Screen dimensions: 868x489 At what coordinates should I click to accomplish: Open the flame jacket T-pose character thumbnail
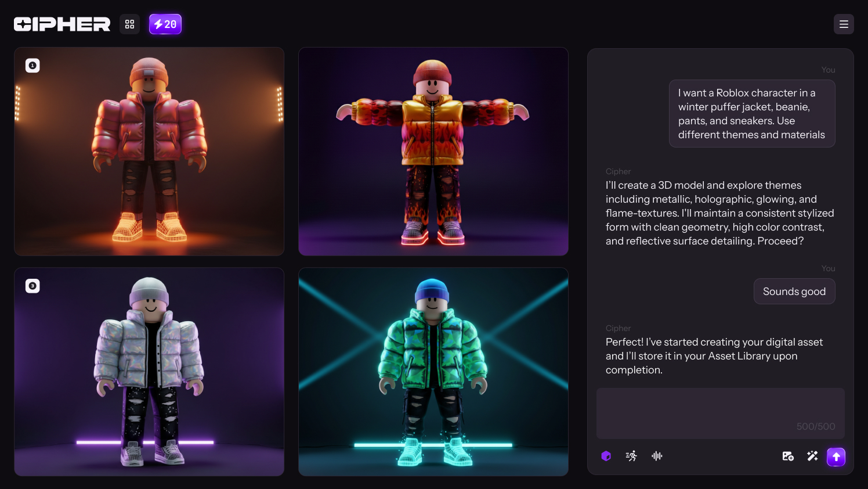pyautogui.click(x=433, y=152)
